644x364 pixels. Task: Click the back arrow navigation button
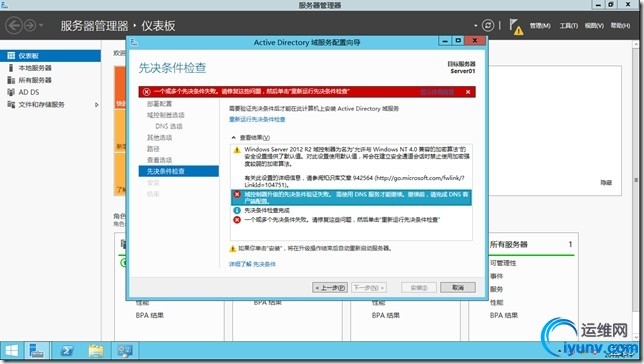coord(14,25)
